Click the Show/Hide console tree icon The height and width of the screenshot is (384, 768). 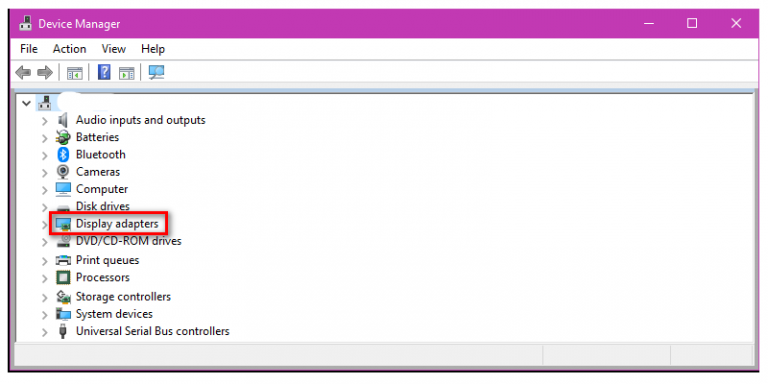(x=74, y=73)
